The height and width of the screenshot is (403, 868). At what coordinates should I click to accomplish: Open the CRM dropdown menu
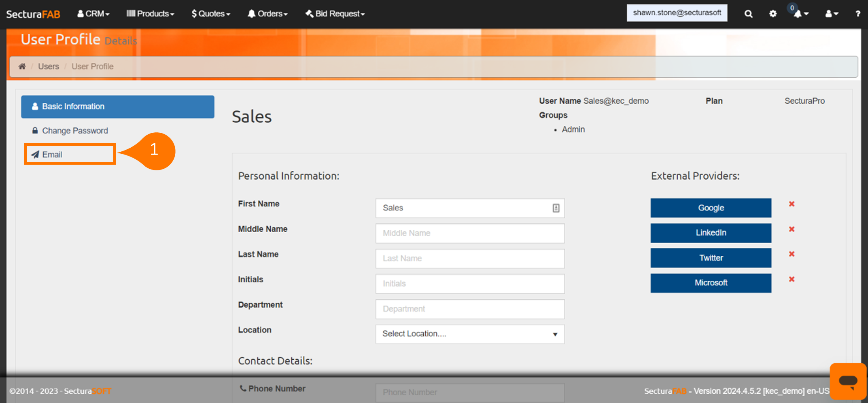tap(93, 14)
